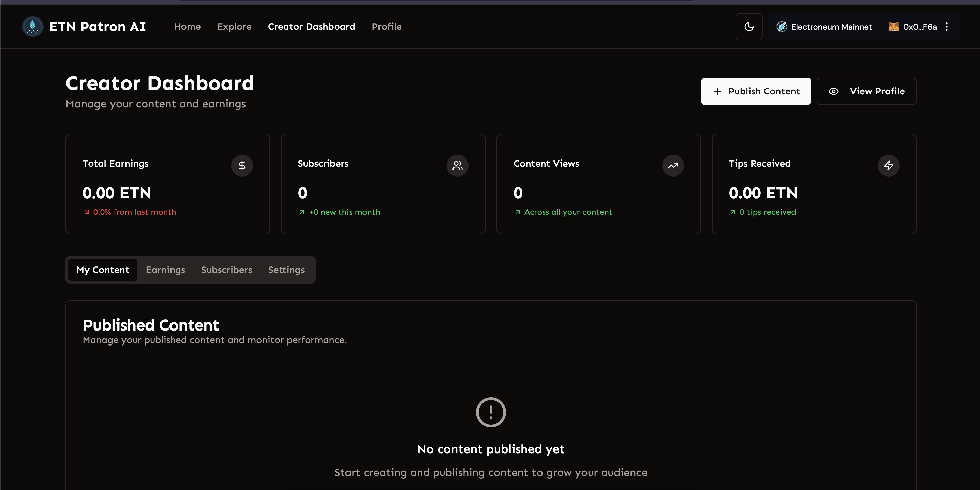Navigate to Home page link
The height and width of the screenshot is (490, 980).
[x=187, y=27]
